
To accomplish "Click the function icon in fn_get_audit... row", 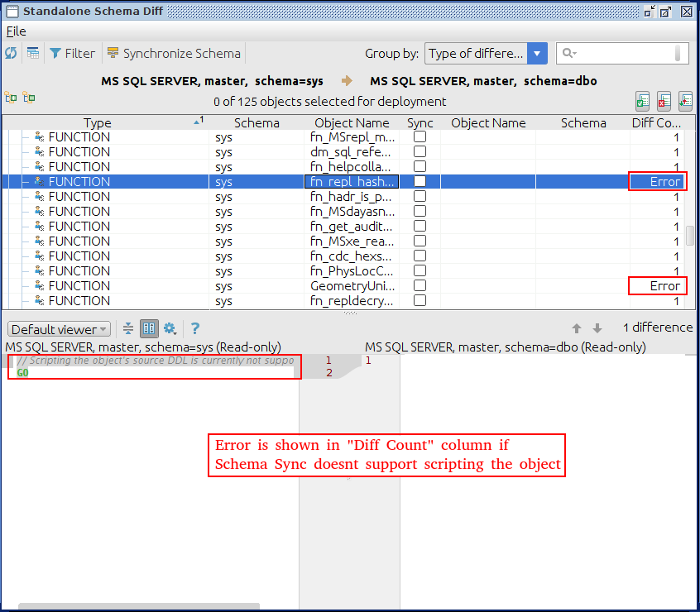I will pyautogui.click(x=39, y=226).
